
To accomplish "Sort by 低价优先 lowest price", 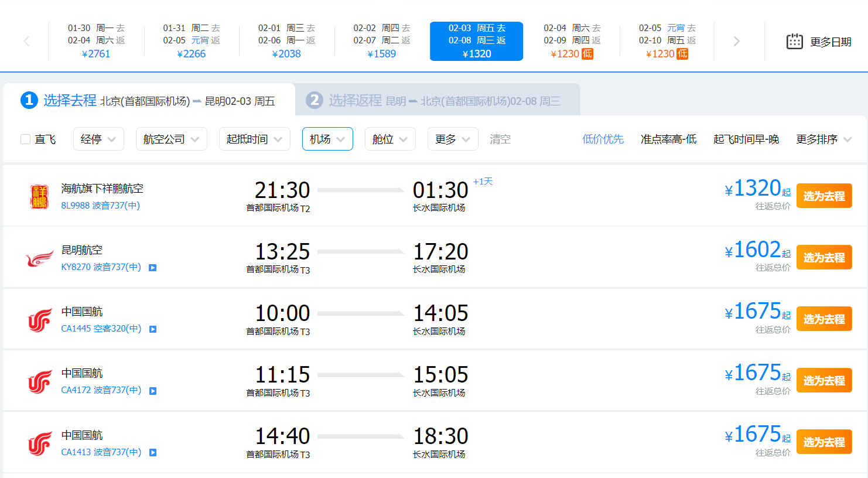I will click(603, 139).
